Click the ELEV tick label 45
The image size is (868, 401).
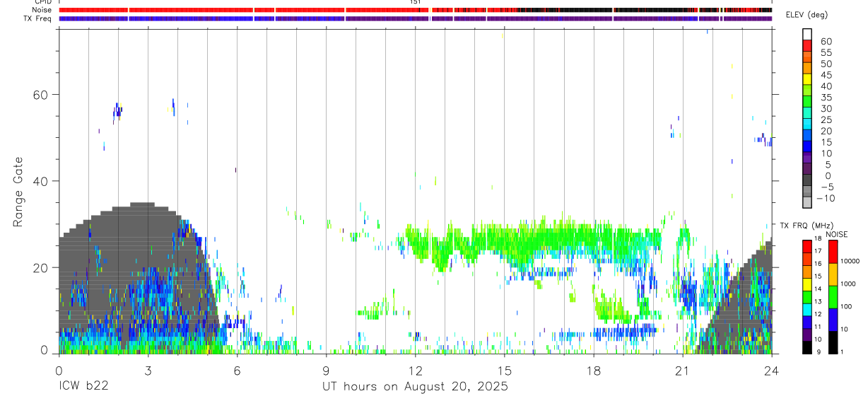tap(826, 75)
